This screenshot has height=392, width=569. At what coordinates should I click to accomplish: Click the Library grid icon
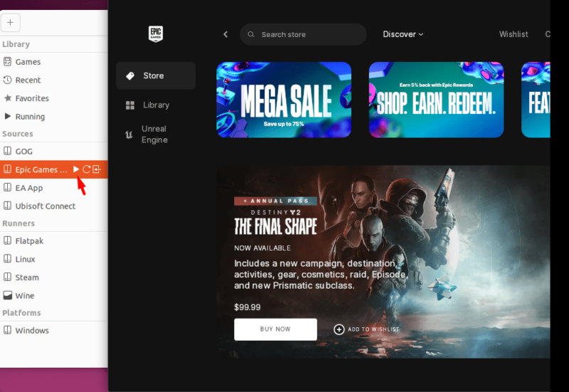coord(130,105)
